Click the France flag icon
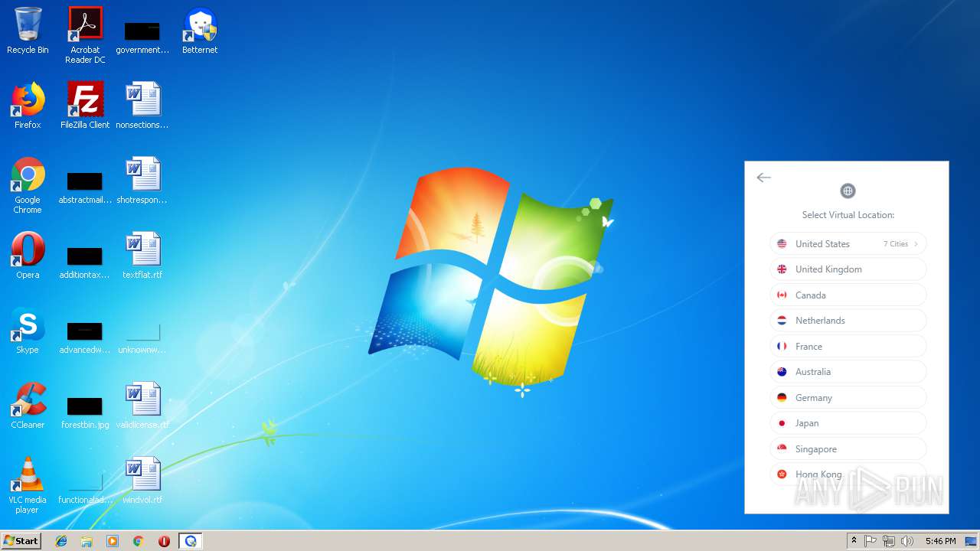The height and width of the screenshot is (551, 980). 782,347
